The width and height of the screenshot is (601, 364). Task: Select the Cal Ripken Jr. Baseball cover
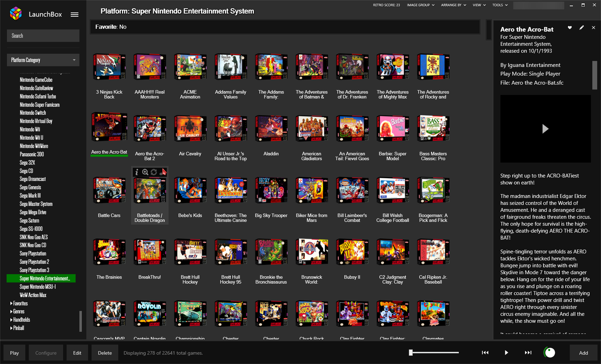pos(433,252)
